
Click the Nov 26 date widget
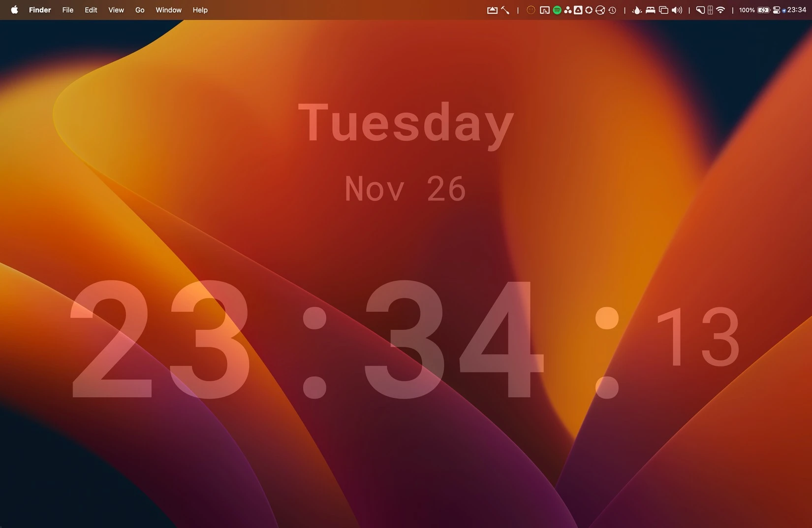point(405,189)
